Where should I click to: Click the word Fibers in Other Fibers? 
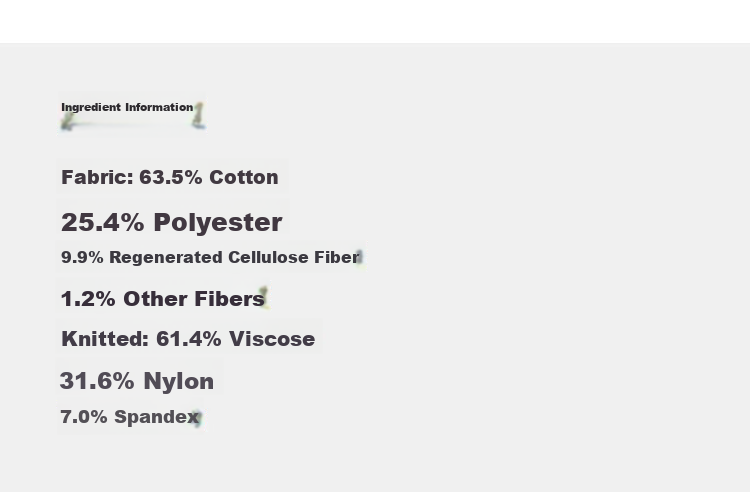pyautogui.click(x=230, y=299)
